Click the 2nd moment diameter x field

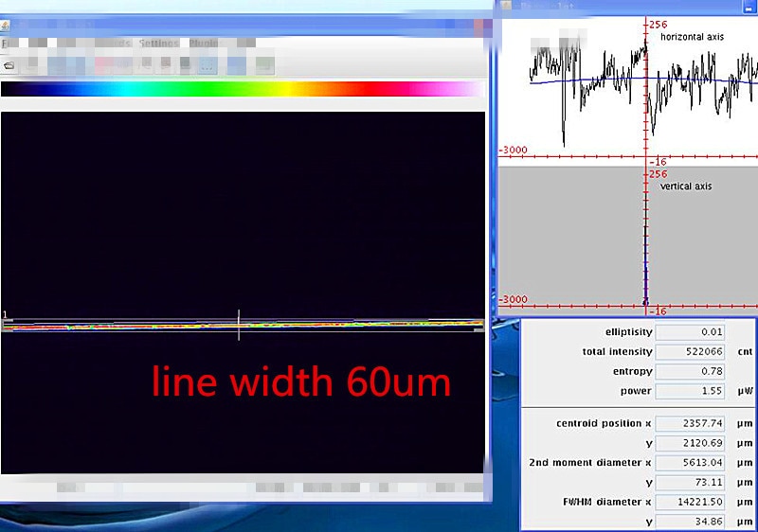[x=690, y=463]
